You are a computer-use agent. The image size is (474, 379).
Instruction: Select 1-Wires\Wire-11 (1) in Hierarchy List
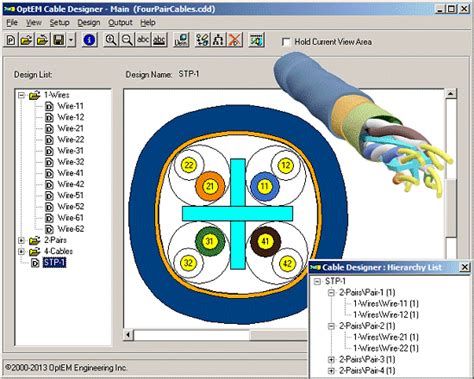pos(386,304)
